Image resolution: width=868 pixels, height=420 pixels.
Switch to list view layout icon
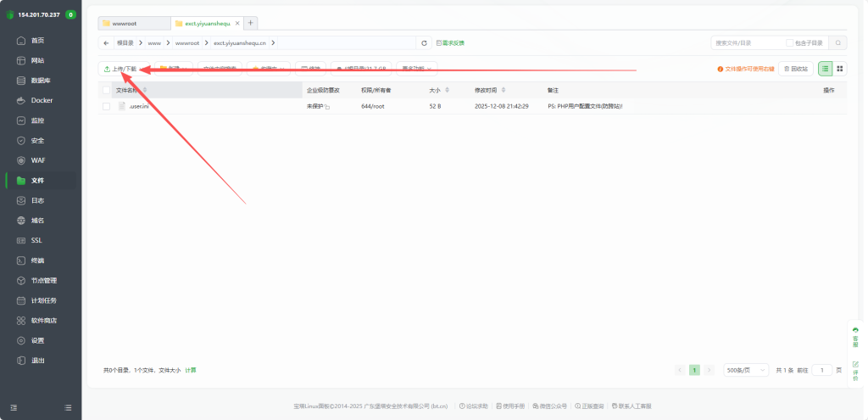(x=826, y=69)
